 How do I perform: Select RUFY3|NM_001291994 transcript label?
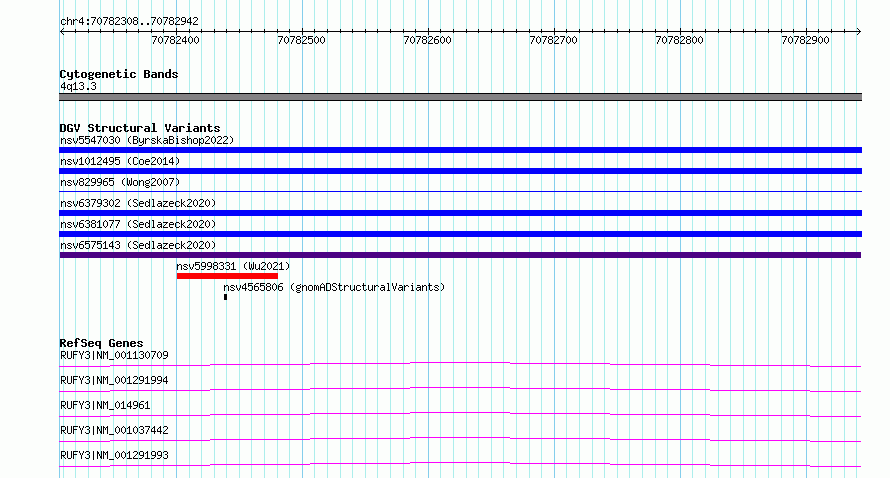[x=114, y=380]
